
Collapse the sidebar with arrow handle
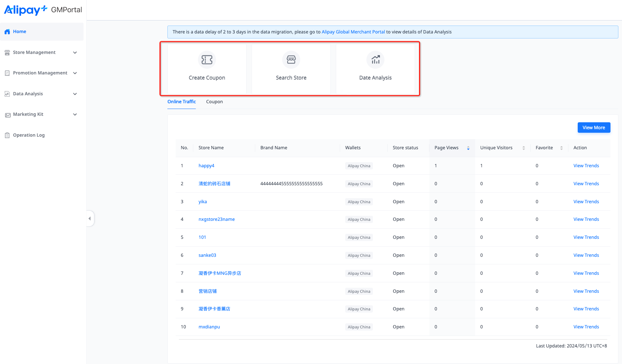coord(90,218)
